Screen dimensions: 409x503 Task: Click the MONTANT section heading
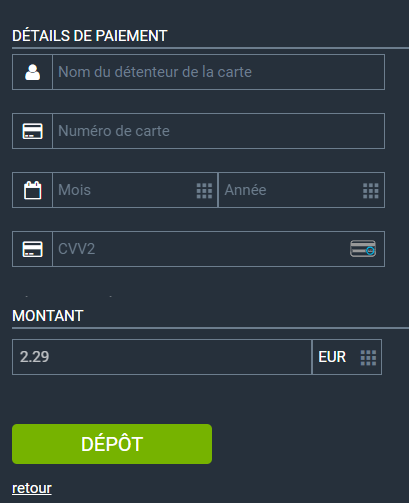(x=48, y=316)
